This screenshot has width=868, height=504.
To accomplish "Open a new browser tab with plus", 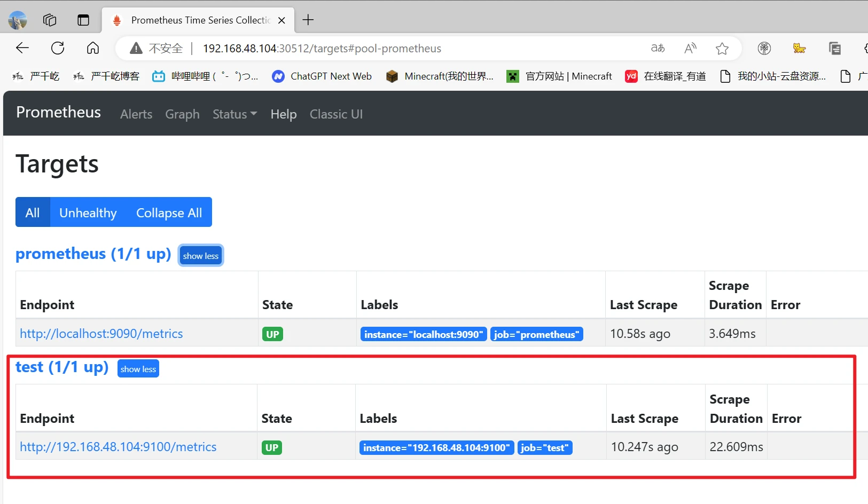I will click(x=308, y=20).
